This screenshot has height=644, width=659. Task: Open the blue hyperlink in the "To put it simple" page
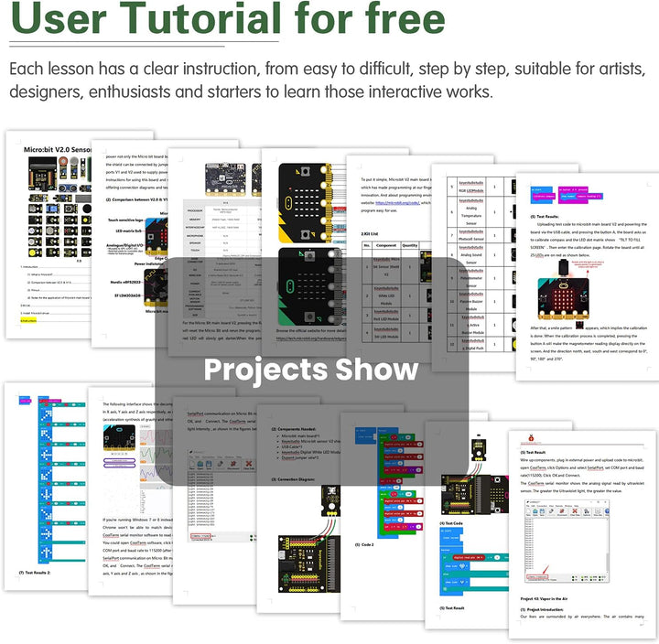coord(397,202)
